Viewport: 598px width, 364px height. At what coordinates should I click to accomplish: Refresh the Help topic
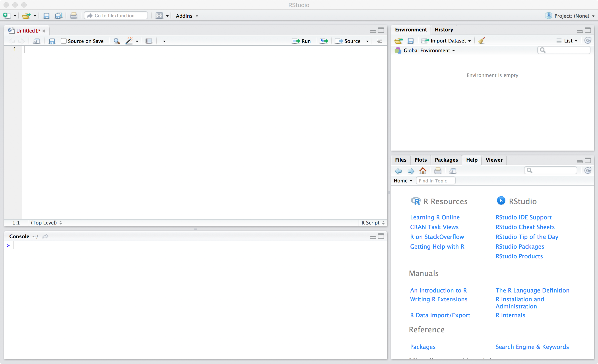pyautogui.click(x=588, y=170)
